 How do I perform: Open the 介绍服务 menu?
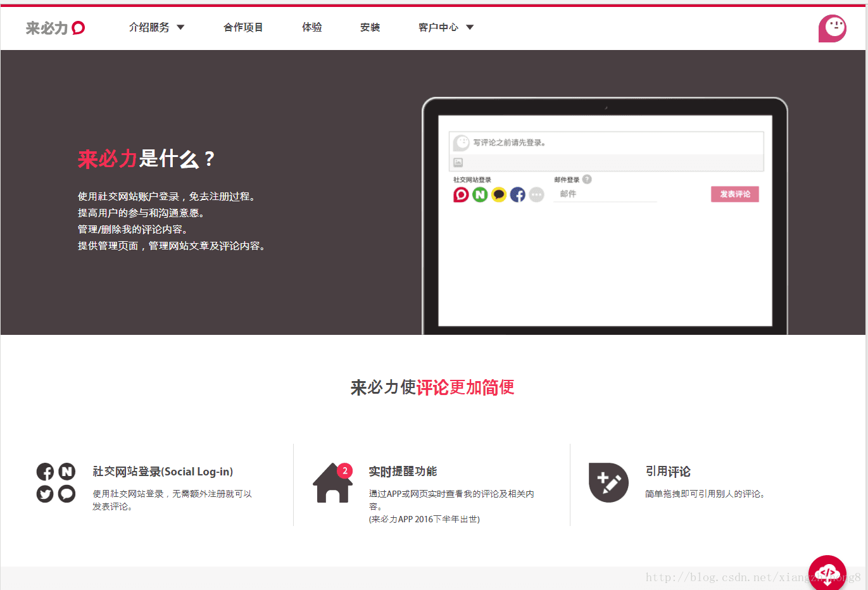coord(149,27)
